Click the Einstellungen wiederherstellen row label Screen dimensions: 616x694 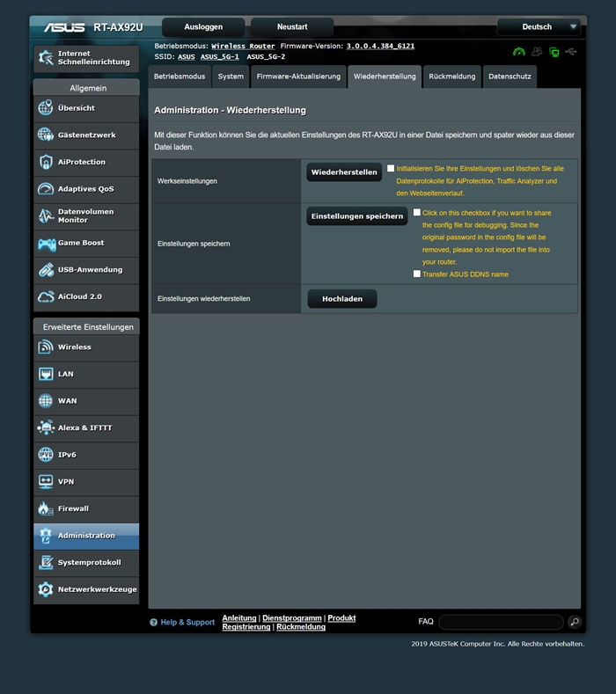tap(203, 299)
